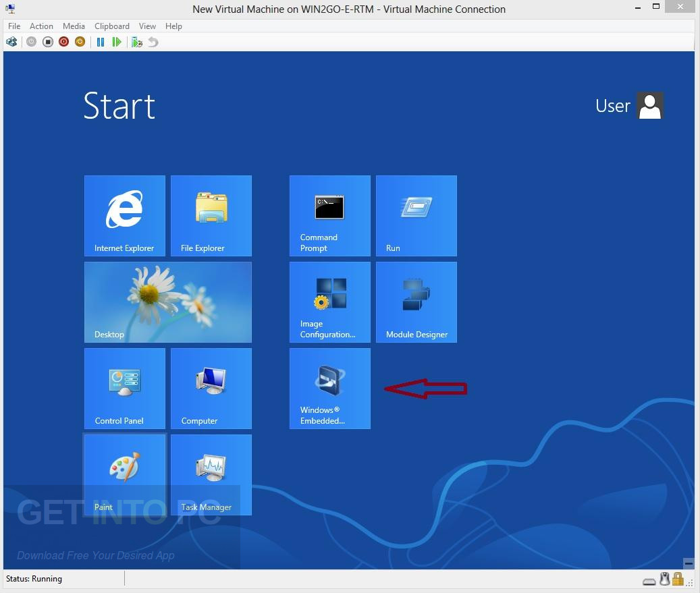Image resolution: width=700 pixels, height=593 pixels.
Task: Pause the virtual machine
Action: pyautogui.click(x=101, y=42)
